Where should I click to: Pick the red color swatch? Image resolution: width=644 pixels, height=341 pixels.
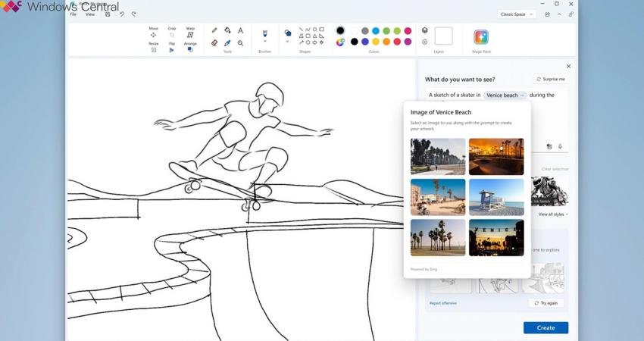tap(397, 42)
